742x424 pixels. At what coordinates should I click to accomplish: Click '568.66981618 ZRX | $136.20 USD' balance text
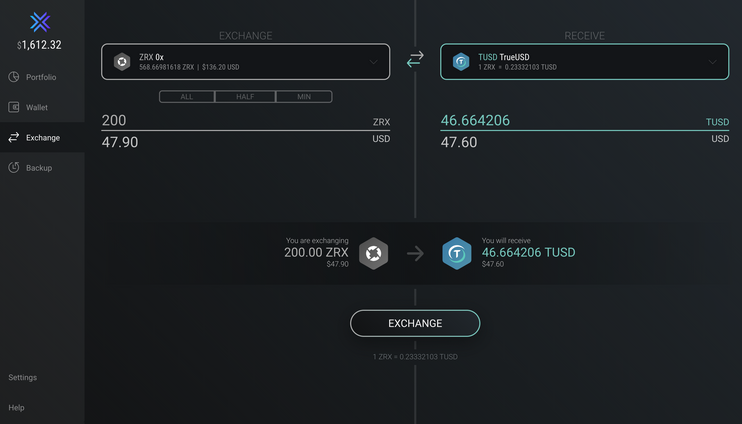coord(189,67)
